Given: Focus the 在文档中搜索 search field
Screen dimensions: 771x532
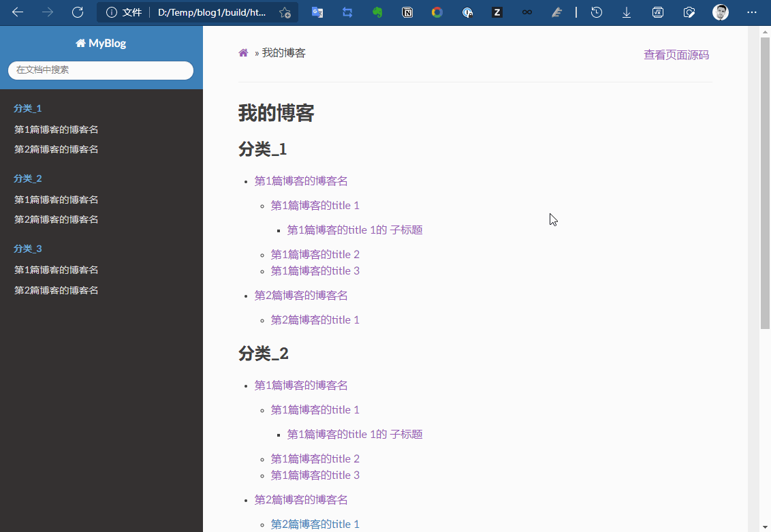Looking at the screenshot, I should coord(101,70).
